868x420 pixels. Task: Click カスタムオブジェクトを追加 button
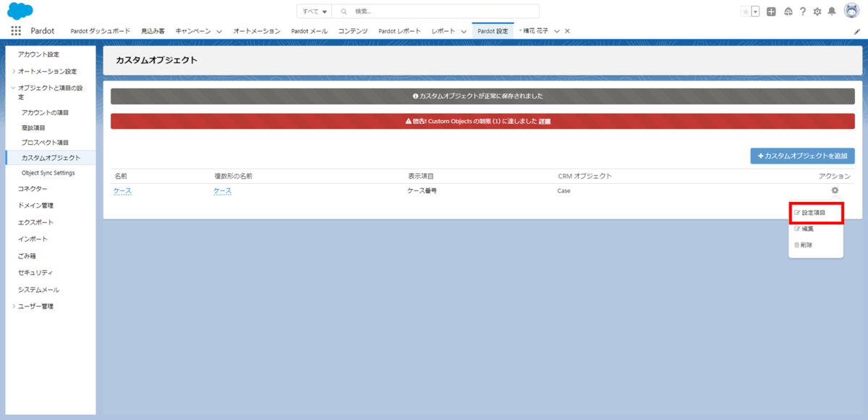802,156
